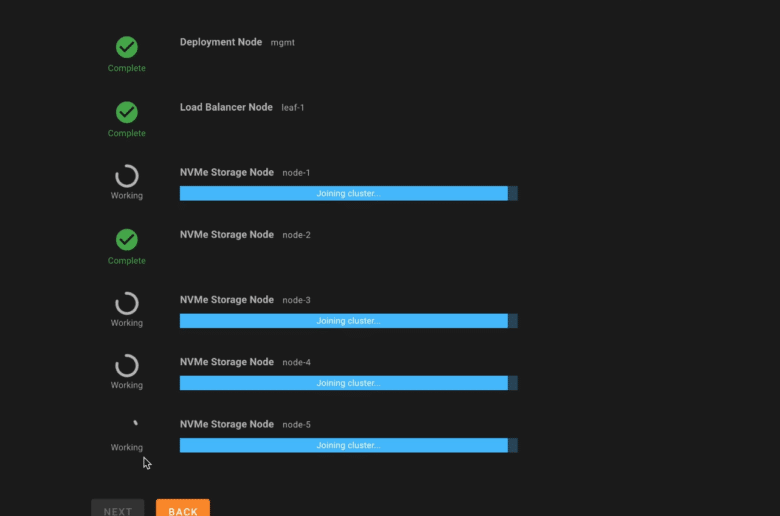Click the green checkmark for Deployment Node mgmt
The width and height of the screenshot is (780, 516).
click(127, 47)
